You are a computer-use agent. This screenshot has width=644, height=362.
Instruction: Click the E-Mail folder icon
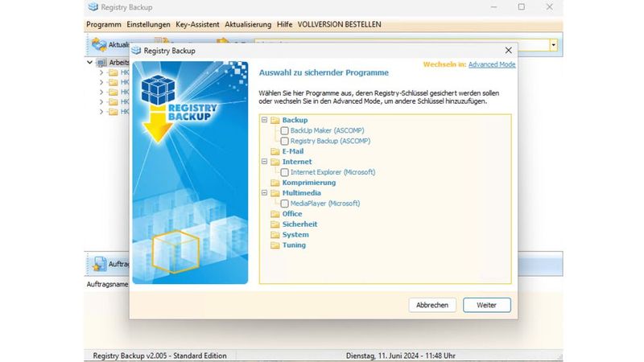[275, 151]
